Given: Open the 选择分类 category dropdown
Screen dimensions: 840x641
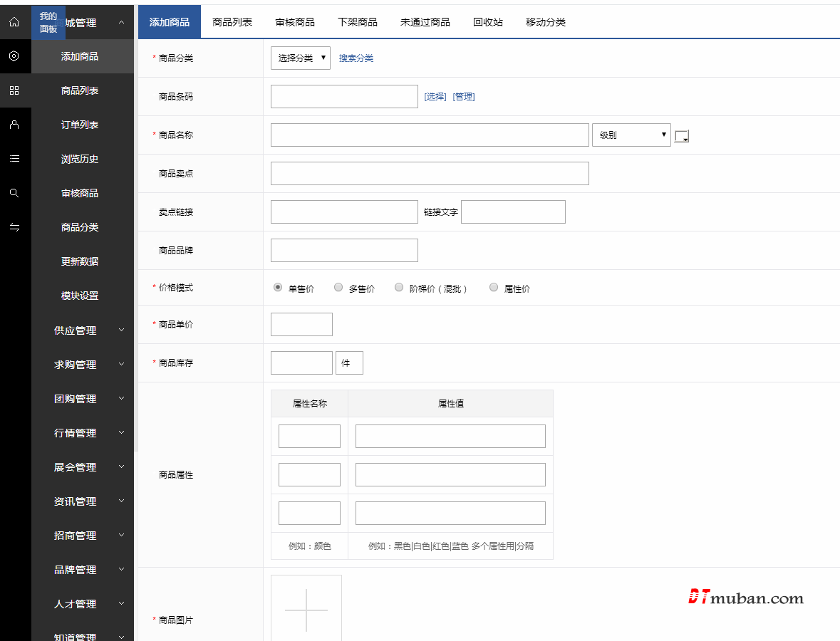Looking at the screenshot, I should pyautogui.click(x=300, y=58).
